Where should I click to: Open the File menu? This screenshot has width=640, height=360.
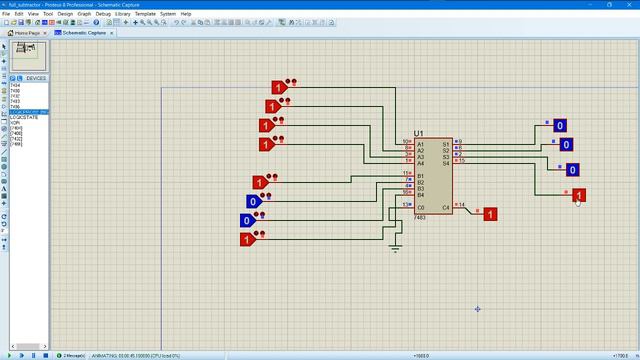tap(6, 13)
